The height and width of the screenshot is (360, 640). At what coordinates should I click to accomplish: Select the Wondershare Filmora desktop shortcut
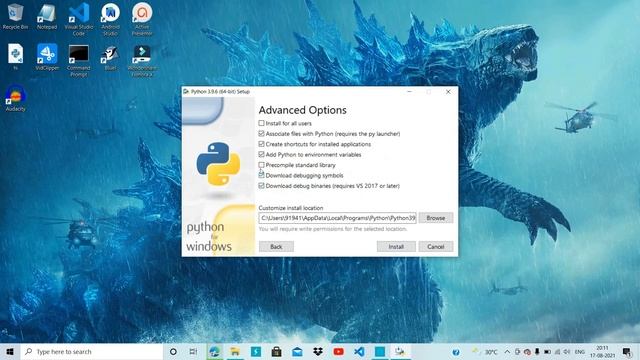click(x=142, y=60)
